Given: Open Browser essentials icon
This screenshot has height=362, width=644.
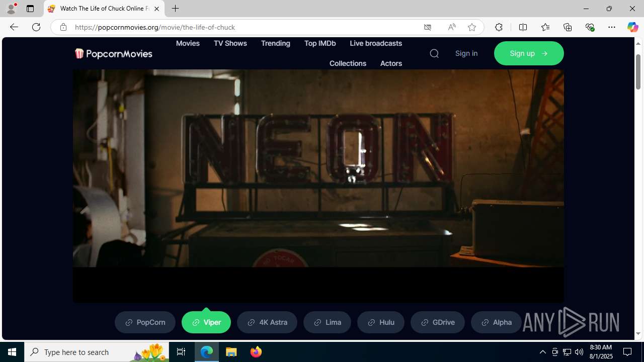Looking at the screenshot, I should tap(590, 27).
